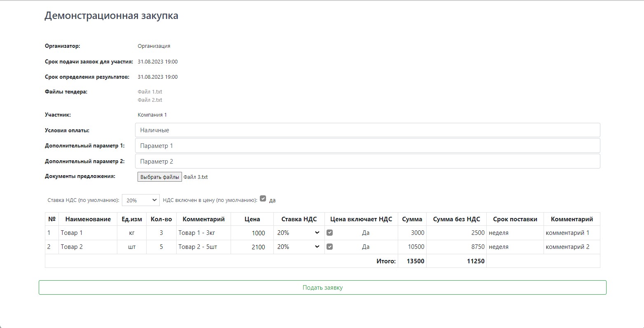Focus the 'Условия оплаты' input field
This screenshot has width=644, height=328.
(367, 130)
